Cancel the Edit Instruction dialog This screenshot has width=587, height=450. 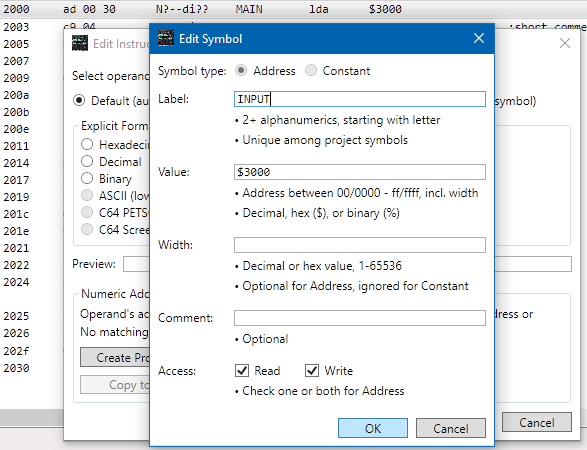pos(537,422)
